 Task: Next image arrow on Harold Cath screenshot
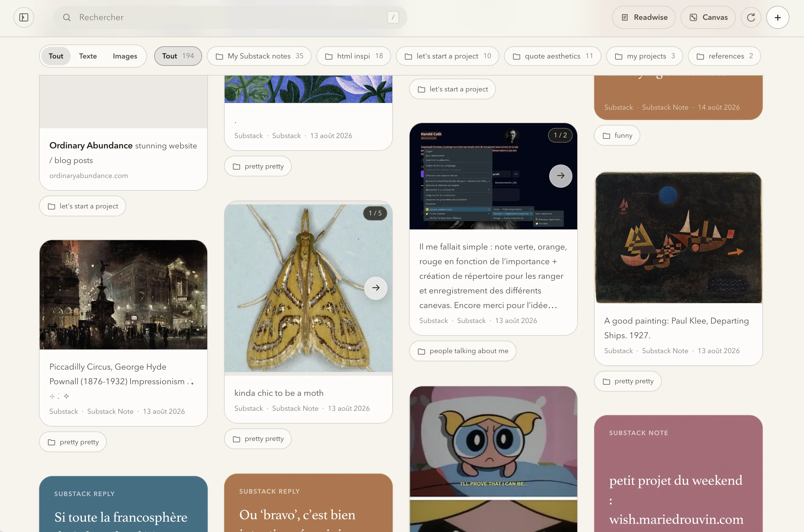(561, 176)
